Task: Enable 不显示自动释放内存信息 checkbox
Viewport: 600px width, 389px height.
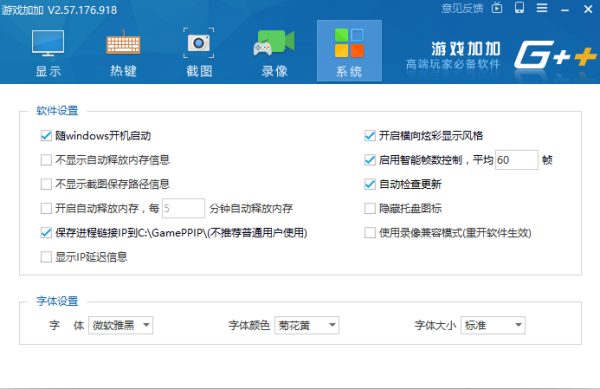Action: click(x=46, y=160)
